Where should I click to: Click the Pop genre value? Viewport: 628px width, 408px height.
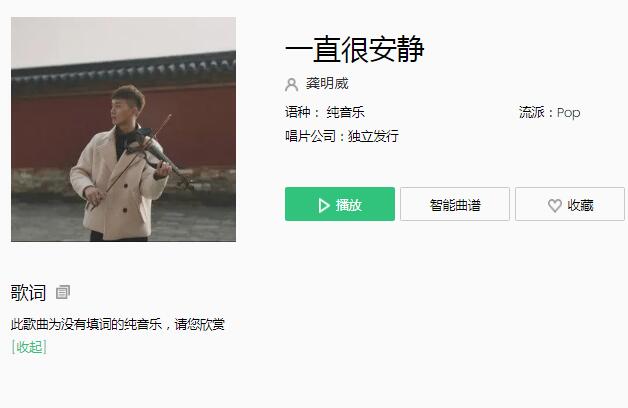[568, 113]
